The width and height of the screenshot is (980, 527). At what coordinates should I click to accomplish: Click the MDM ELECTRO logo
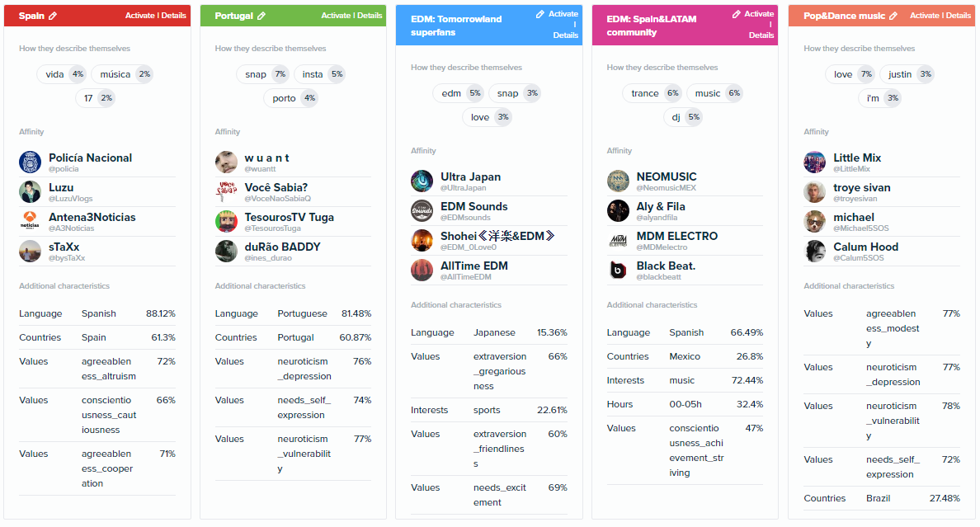618,241
